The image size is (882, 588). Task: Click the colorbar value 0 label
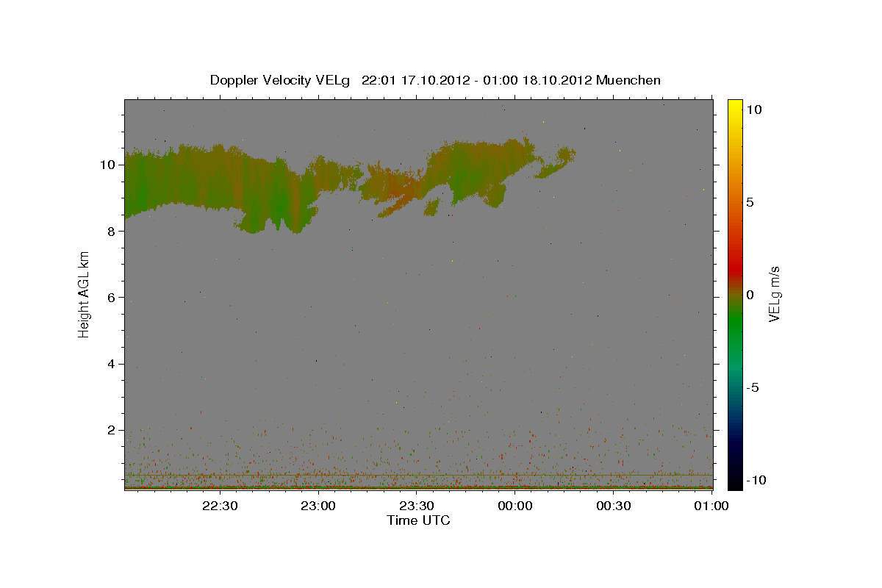[x=750, y=295]
